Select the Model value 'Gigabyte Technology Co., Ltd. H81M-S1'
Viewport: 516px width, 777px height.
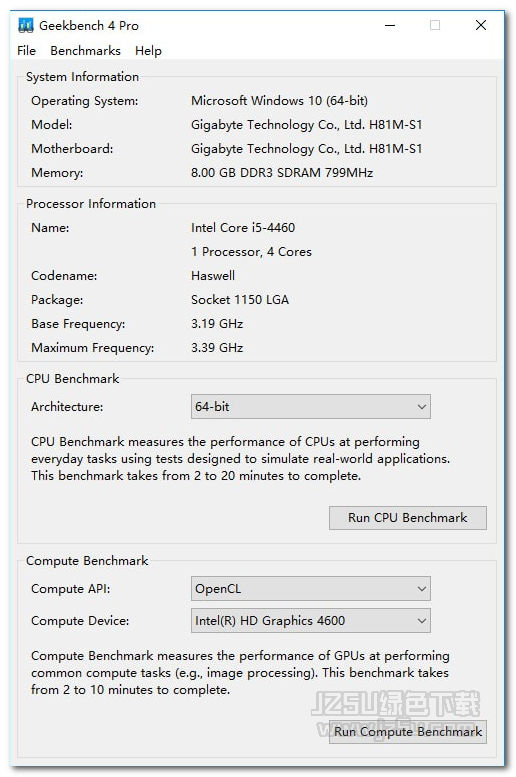click(x=307, y=125)
